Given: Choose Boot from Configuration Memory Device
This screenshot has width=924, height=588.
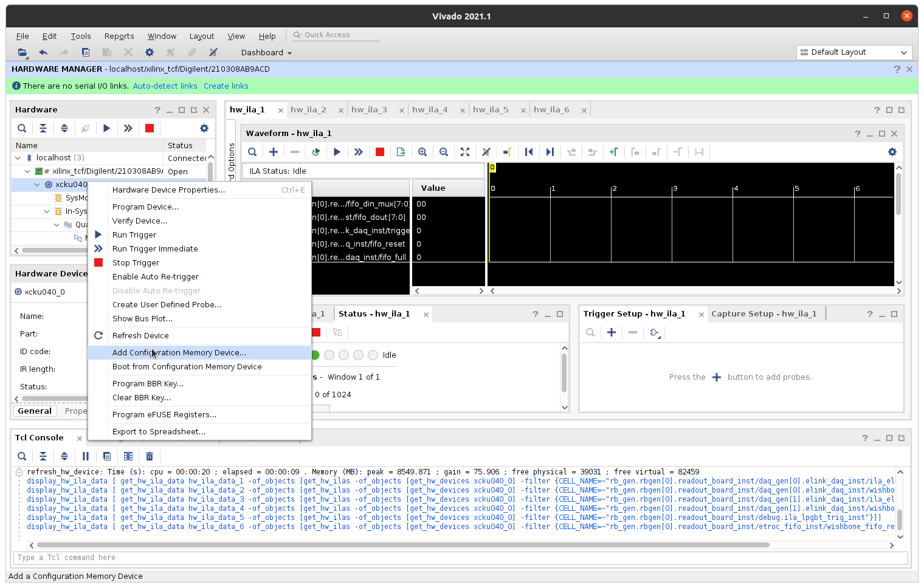Looking at the screenshot, I should pos(199,367).
